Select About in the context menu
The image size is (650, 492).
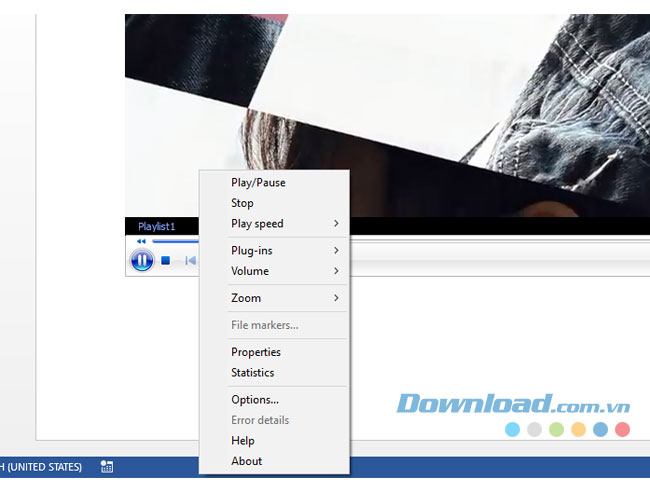246,461
